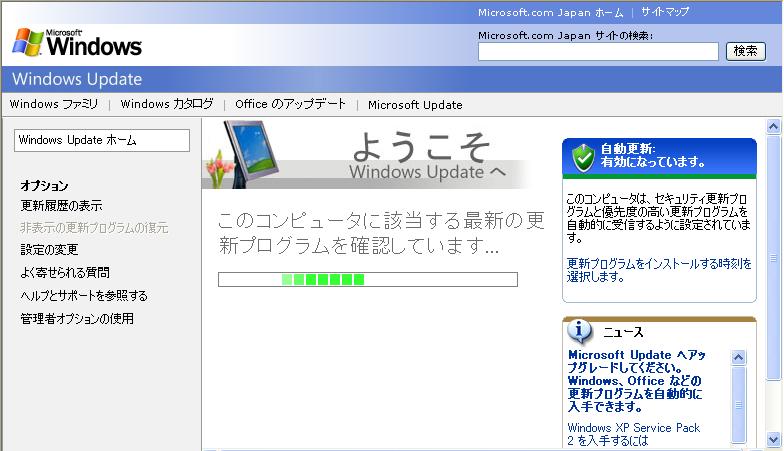The image size is (784, 451).
Task: Go to Office のアップデート
Action: tap(290, 104)
